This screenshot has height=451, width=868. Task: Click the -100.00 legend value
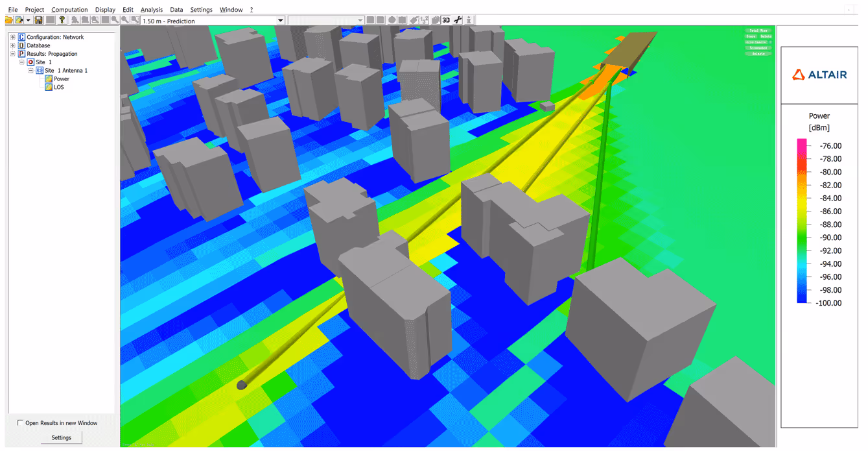[829, 303]
